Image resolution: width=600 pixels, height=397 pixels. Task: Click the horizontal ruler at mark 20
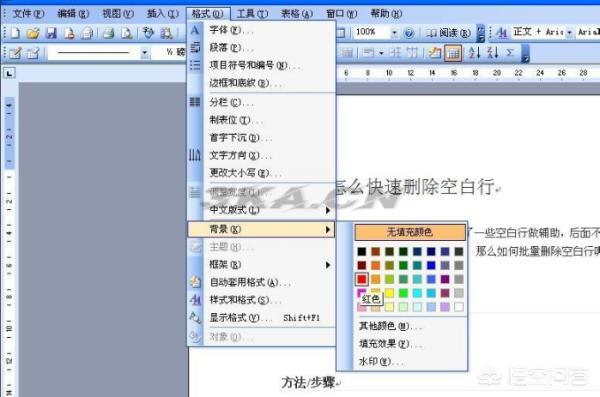coord(497,73)
